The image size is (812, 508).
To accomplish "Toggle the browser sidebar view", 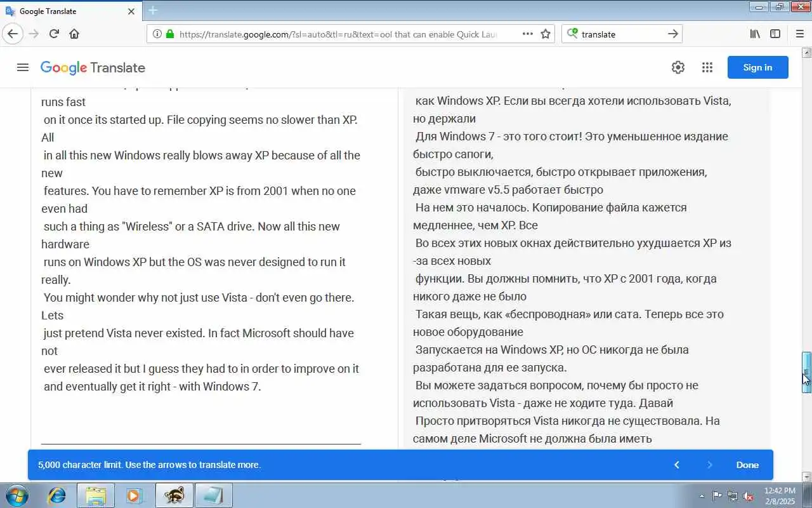I will click(775, 34).
